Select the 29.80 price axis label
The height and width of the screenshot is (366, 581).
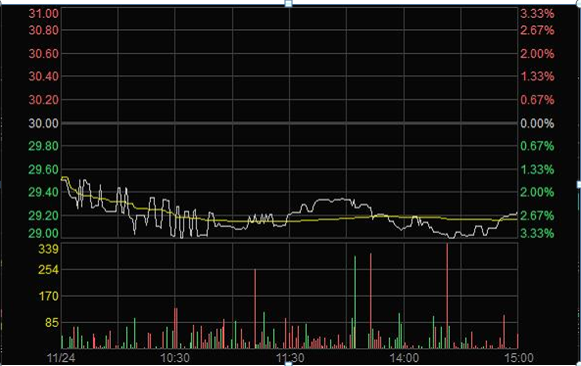[44, 146]
